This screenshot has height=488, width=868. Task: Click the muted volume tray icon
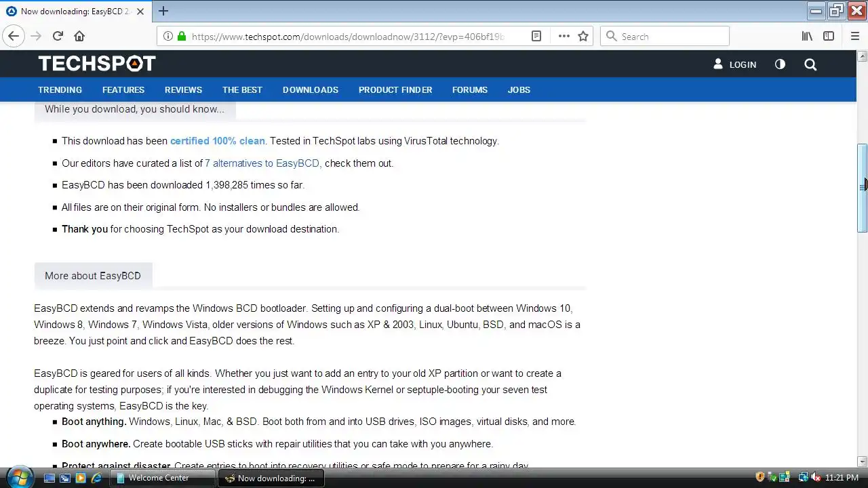816,477
